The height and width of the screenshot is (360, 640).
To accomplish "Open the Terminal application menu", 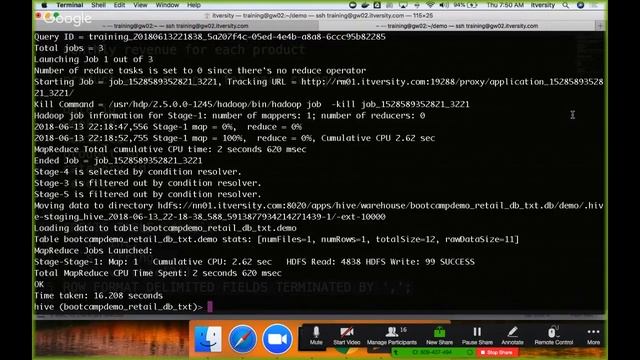I will tap(69, 5).
